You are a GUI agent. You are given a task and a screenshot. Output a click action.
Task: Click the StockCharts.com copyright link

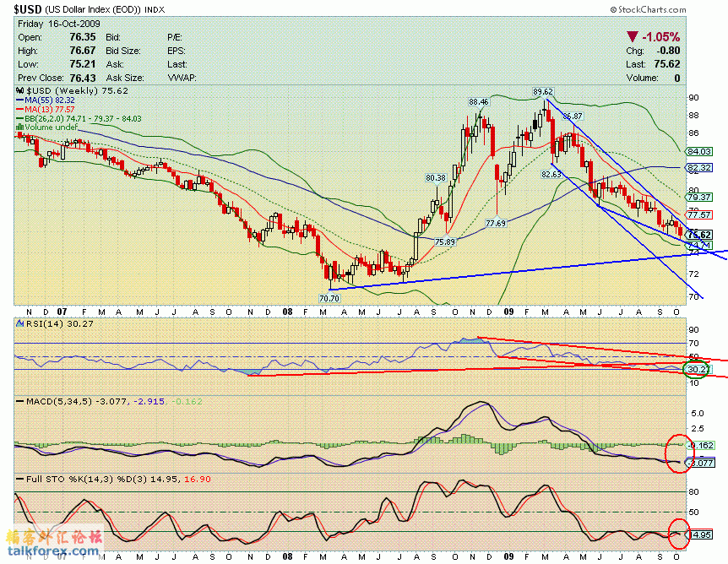coord(648,9)
